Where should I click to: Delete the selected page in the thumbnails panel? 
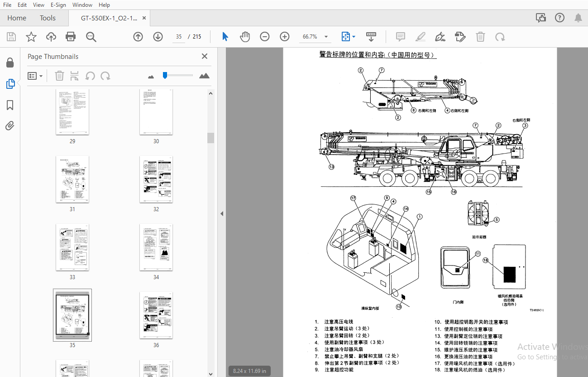coord(59,76)
